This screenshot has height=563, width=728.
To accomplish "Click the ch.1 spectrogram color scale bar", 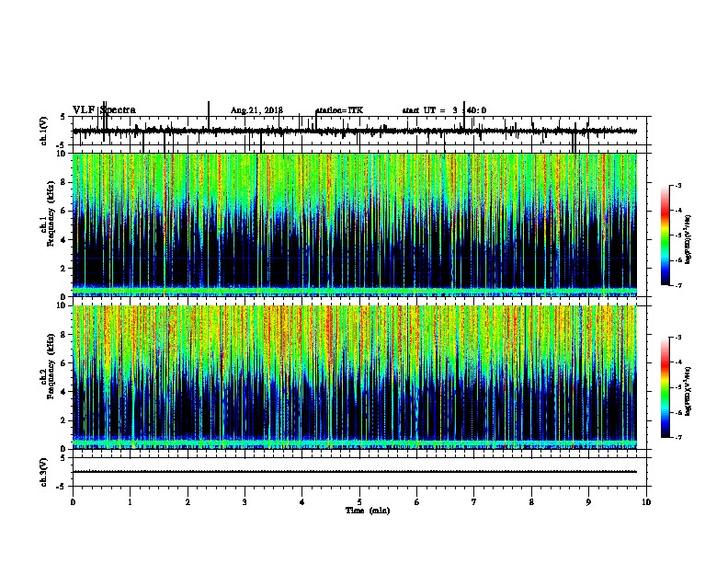I will [665, 236].
